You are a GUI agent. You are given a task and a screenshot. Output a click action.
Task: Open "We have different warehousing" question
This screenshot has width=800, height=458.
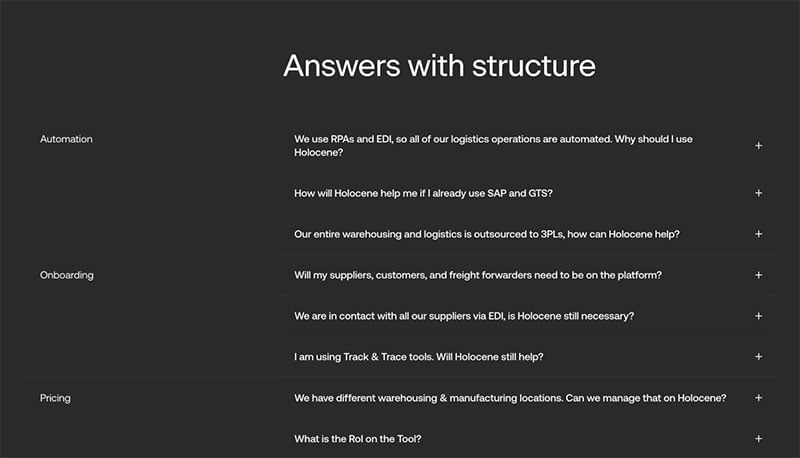509,398
